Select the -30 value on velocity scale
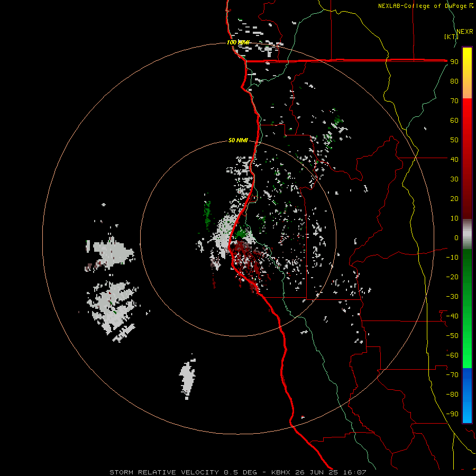 pyautogui.click(x=452, y=297)
